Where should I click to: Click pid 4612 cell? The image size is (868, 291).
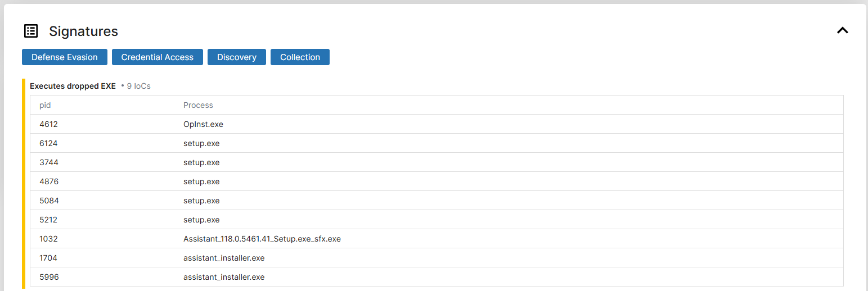point(48,124)
